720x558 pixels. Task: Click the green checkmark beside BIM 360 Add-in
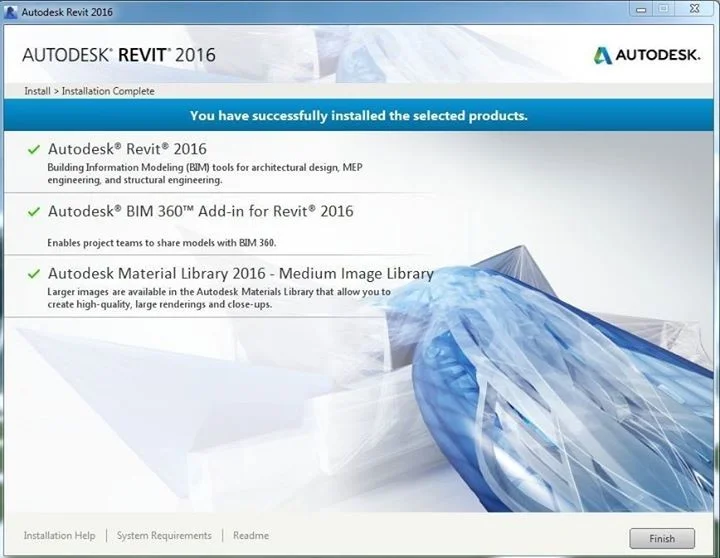pyautogui.click(x=34, y=212)
